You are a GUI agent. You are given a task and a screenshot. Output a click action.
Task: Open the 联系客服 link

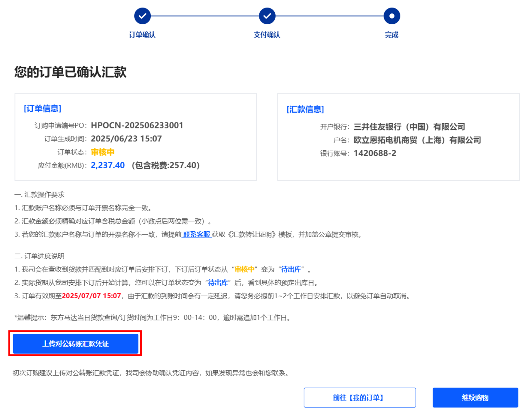pyautogui.click(x=197, y=234)
